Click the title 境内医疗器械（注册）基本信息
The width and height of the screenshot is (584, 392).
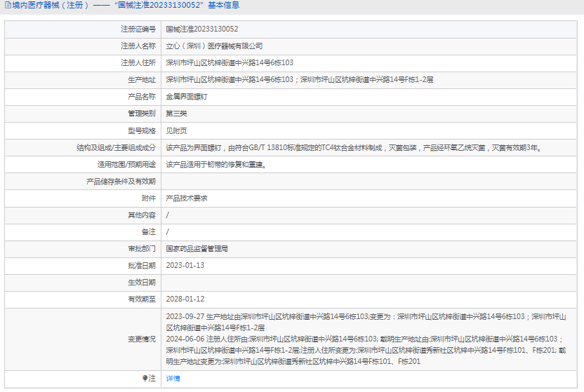(126, 5)
